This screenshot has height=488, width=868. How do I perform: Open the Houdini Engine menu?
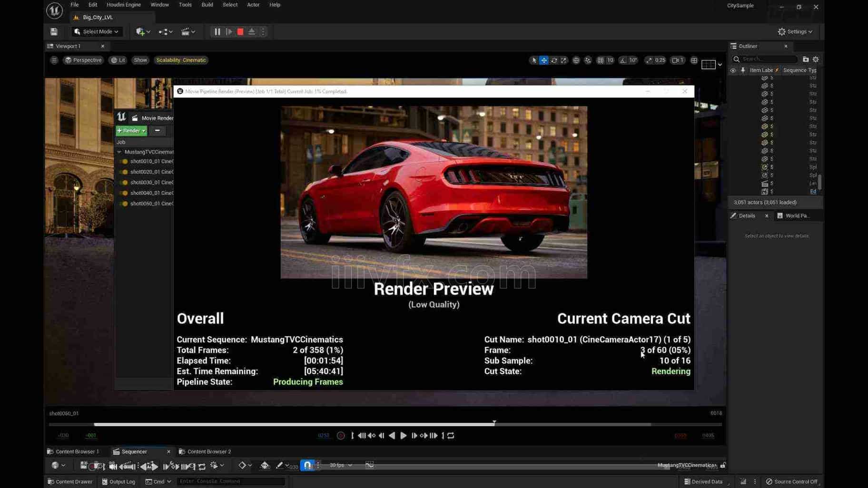click(124, 5)
